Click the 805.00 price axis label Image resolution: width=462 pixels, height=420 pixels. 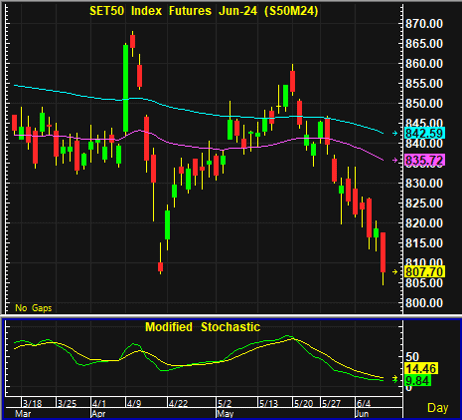point(424,283)
